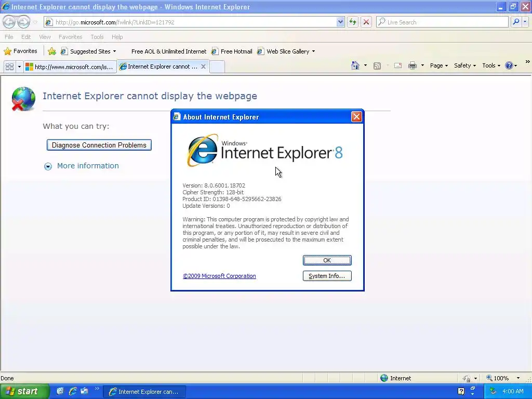Click the protected mode status icon
This screenshot has height=399, width=532.
[x=467, y=378]
